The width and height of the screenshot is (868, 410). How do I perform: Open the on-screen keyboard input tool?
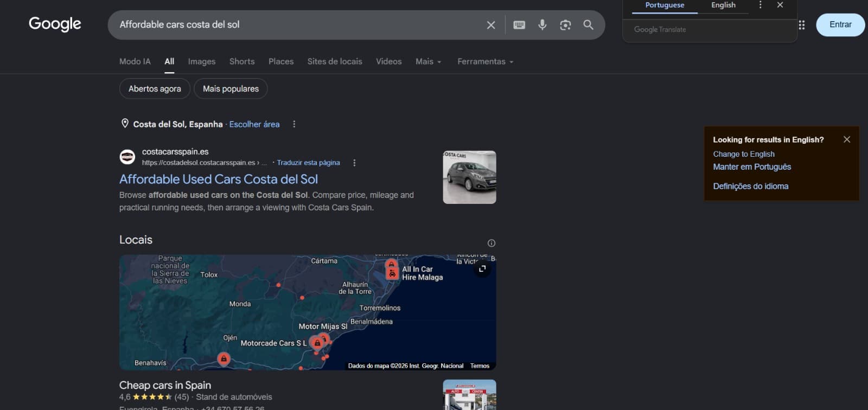pos(519,25)
